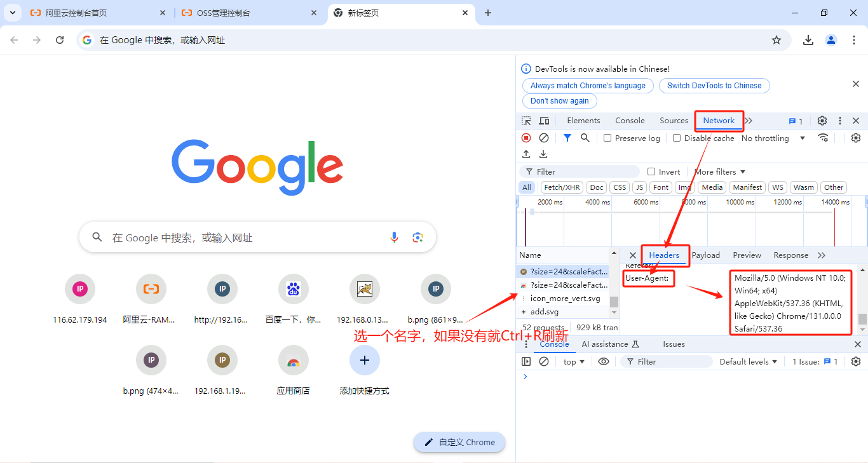The width and height of the screenshot is (868, 463).
Task: Filter requests by Doc type
Action: pos(597,187)
